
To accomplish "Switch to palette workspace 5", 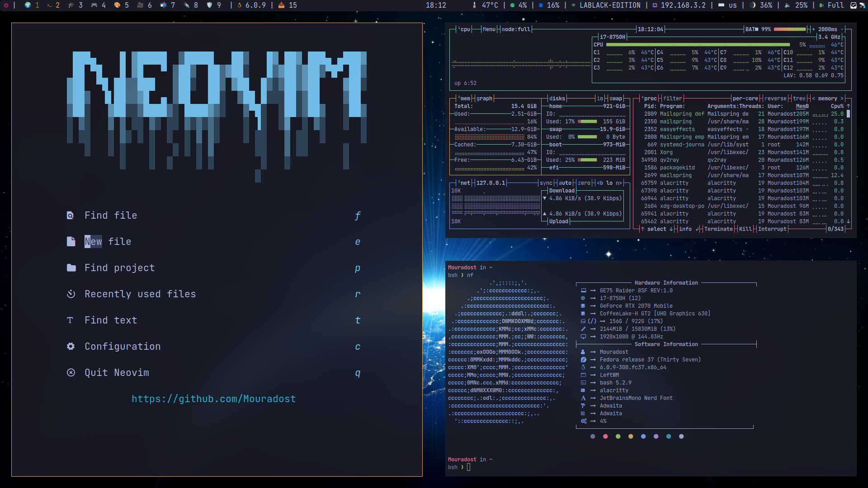I will coord(118,5).
